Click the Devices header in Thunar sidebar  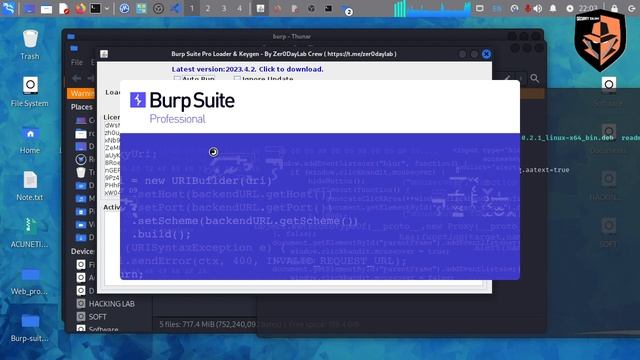click(x=82, y=251)
